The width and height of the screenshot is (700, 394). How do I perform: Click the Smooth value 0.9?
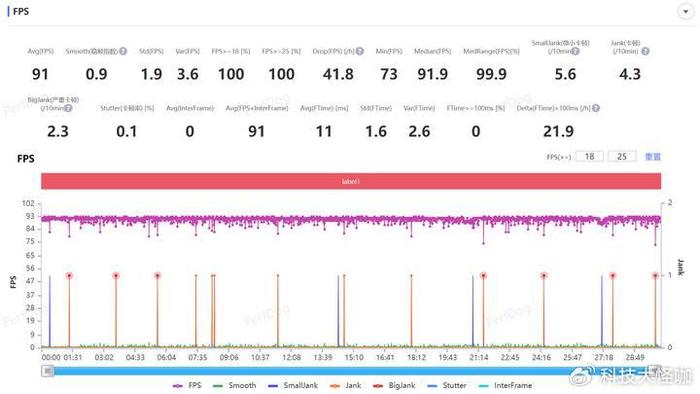tap(96, 74)
